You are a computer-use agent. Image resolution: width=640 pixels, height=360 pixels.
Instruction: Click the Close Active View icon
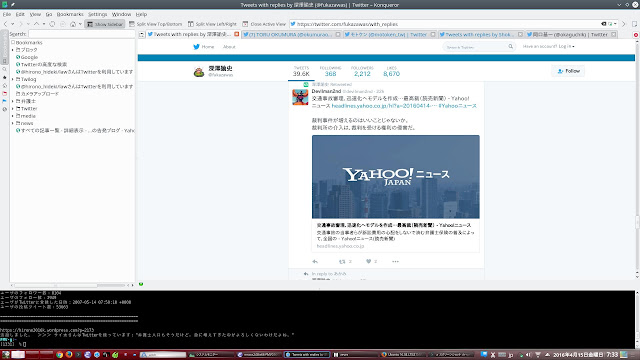[x=245, y=24]
